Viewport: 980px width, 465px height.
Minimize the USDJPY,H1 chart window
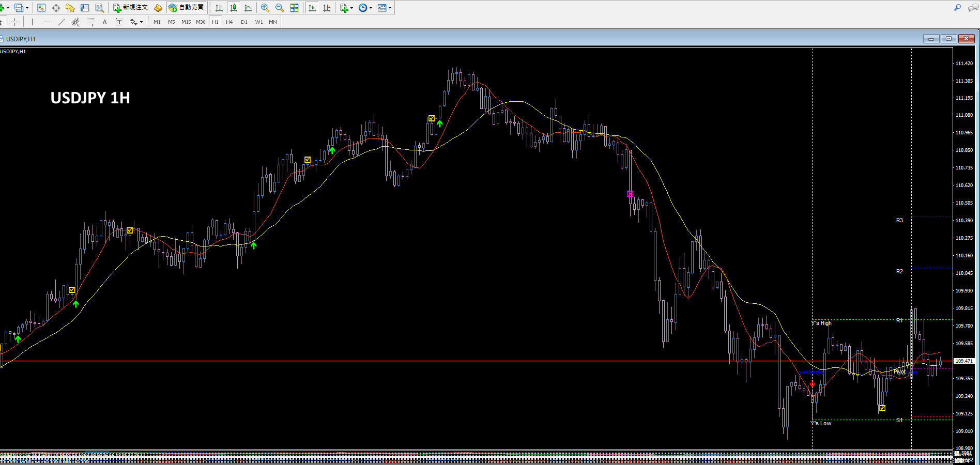931,39
